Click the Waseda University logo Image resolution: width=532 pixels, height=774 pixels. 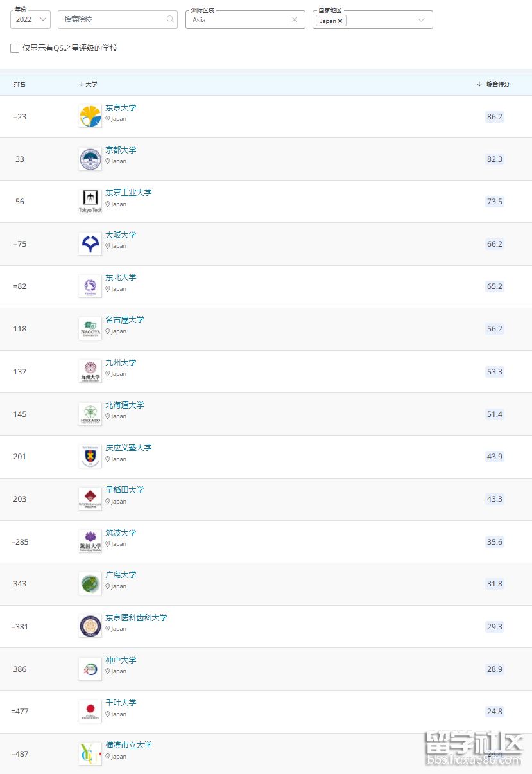[x=90, y=498]
